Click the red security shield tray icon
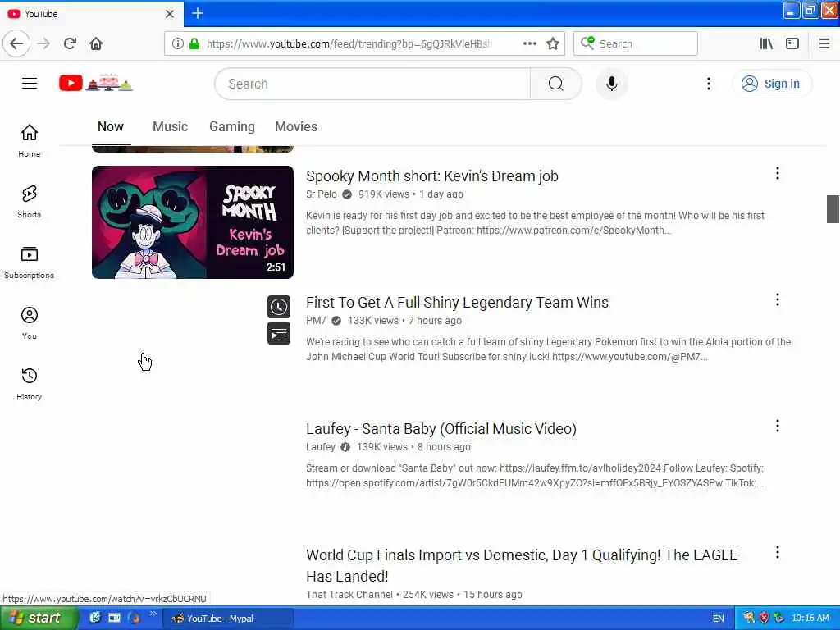 [x=764, y=618]
